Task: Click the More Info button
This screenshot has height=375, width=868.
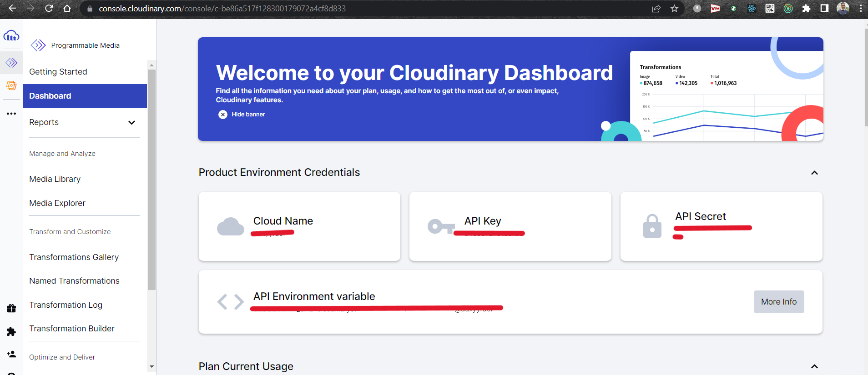Action: coord(779,302)
